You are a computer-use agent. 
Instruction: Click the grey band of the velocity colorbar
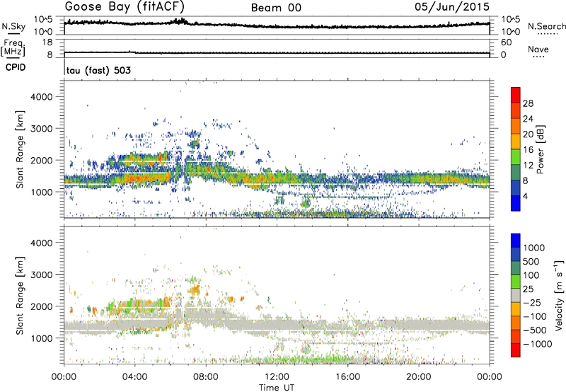tap(516, 295)
